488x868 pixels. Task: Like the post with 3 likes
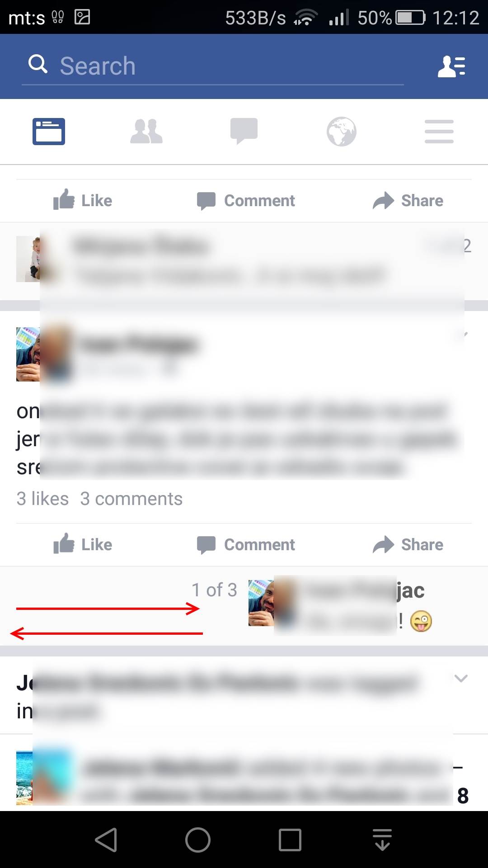pyautogui.click(x=83, y=544)
